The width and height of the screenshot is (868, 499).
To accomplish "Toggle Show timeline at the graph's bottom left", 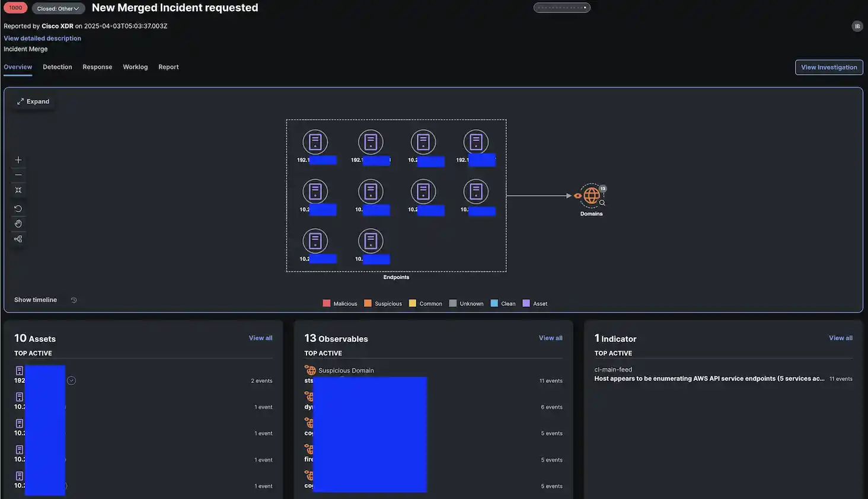I will tap(36, 300).
